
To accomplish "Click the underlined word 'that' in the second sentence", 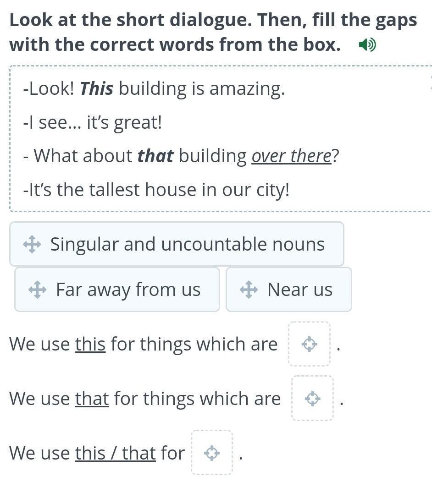I will pyautogui.click(x=92, y=399).
